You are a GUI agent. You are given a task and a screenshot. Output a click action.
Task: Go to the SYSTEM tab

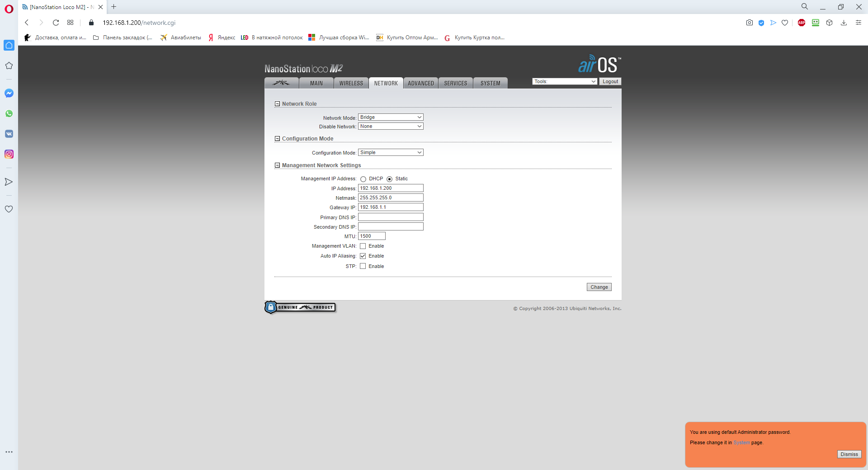[491, 83]
